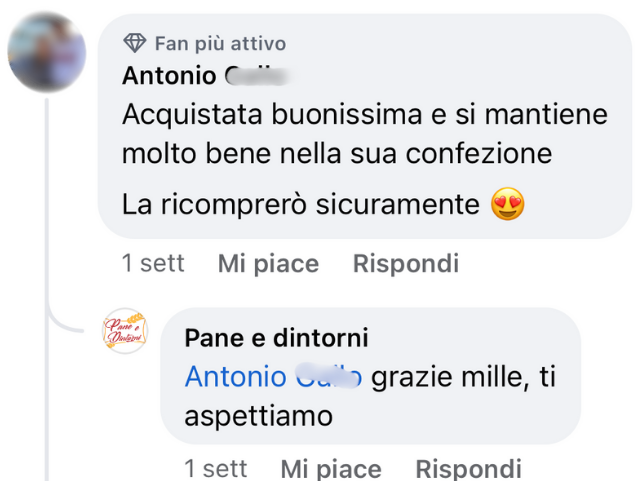Click the "Fan più attivo" badge label
Screen dimensions: 639x481
point(220,43)
